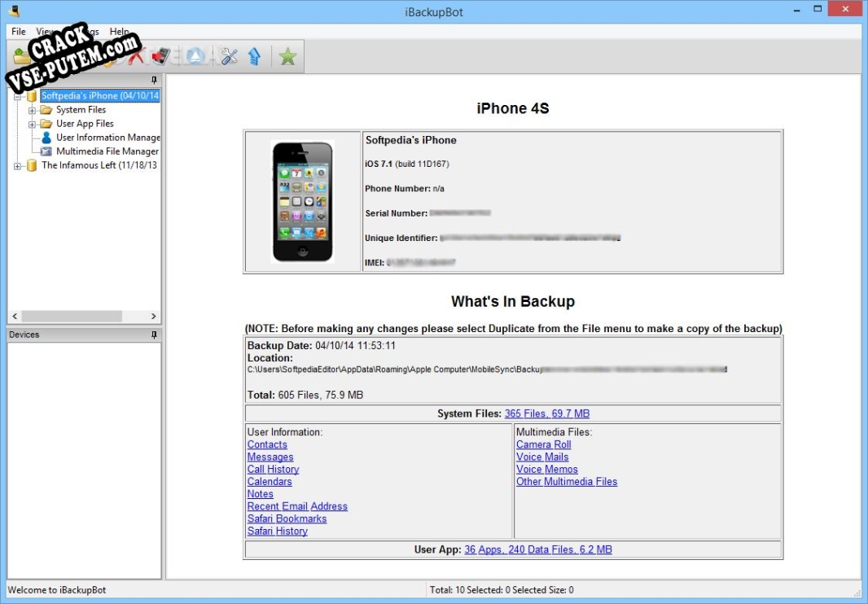Expand the User App Files node

coord(33,124)
